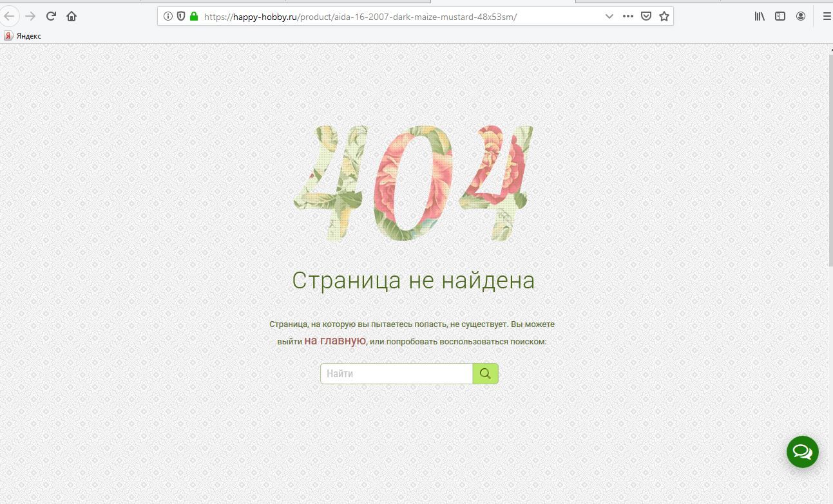Expand the address bar history dropdown

point(609,17)
